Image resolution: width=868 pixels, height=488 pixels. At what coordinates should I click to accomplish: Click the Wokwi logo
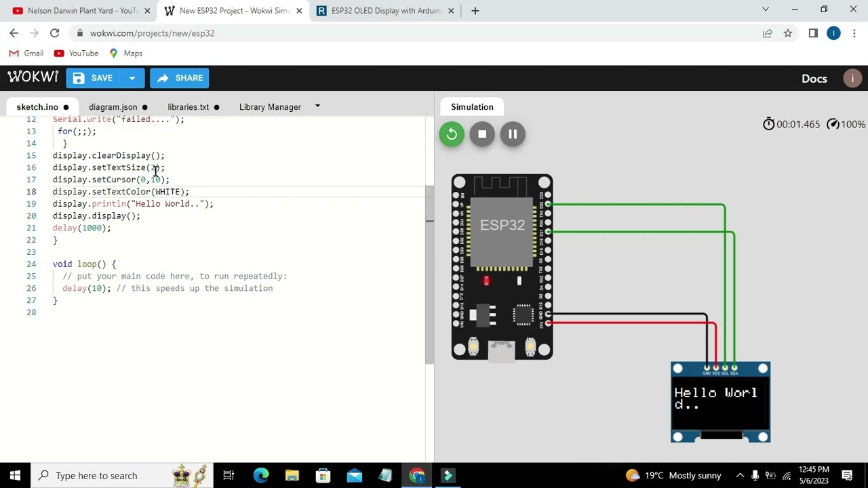click(33, 77)
